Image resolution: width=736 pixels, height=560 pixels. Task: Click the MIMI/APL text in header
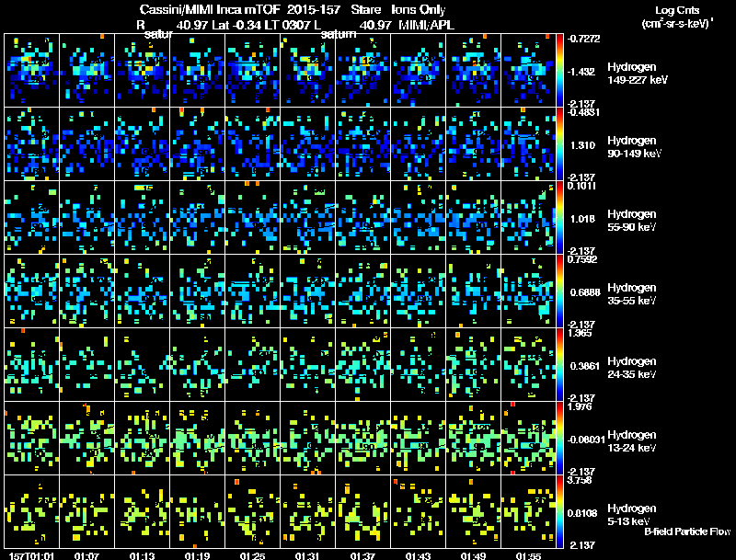[426, 25]
